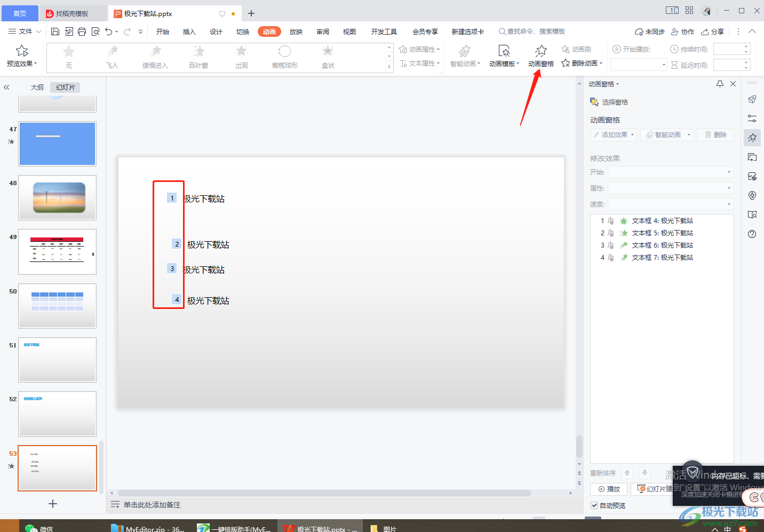The height and width of the screenshot is (532, 764).
Task: Choose the 百叶窗 blinds animation
Action: point(198,57)
